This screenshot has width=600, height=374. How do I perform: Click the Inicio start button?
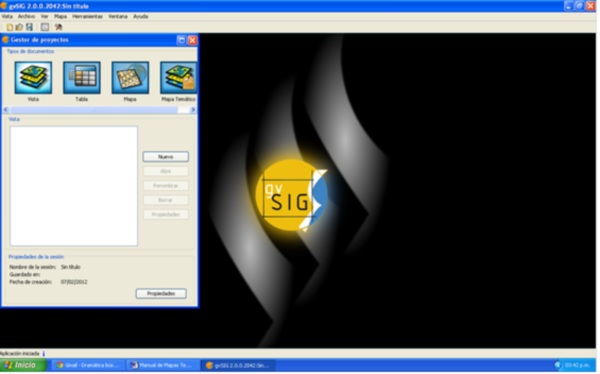pyautogui.click(x=23, y=366)
